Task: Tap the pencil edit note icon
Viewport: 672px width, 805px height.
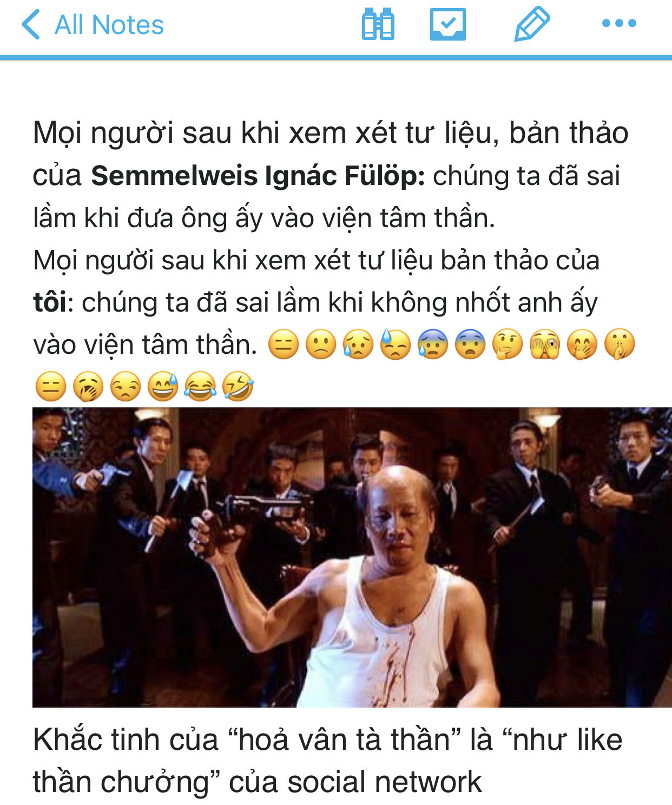Action: tap(532, 24)
